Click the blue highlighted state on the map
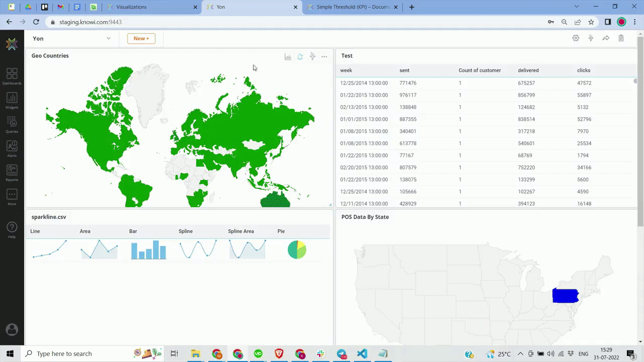Viewport: 644px width, 362px height. click(565, 296)
